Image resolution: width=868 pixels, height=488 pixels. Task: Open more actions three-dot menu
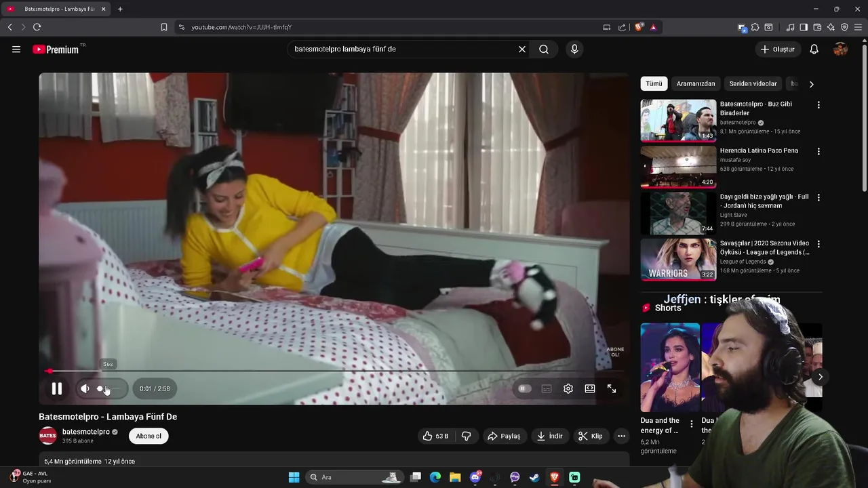pyautogui.click(x=621, y=436)
